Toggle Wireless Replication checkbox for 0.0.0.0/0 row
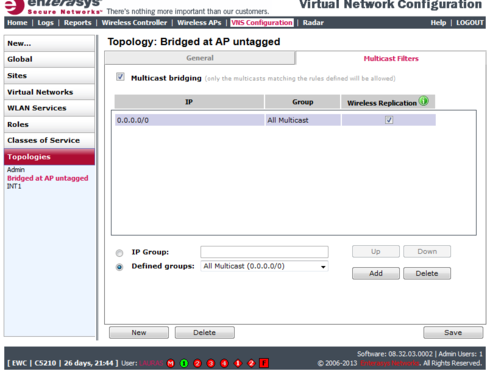 click(389, 120)
